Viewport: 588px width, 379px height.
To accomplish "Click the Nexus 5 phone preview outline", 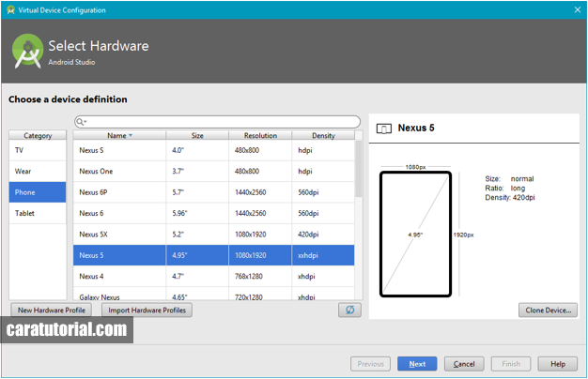I will tap(415, 235).
